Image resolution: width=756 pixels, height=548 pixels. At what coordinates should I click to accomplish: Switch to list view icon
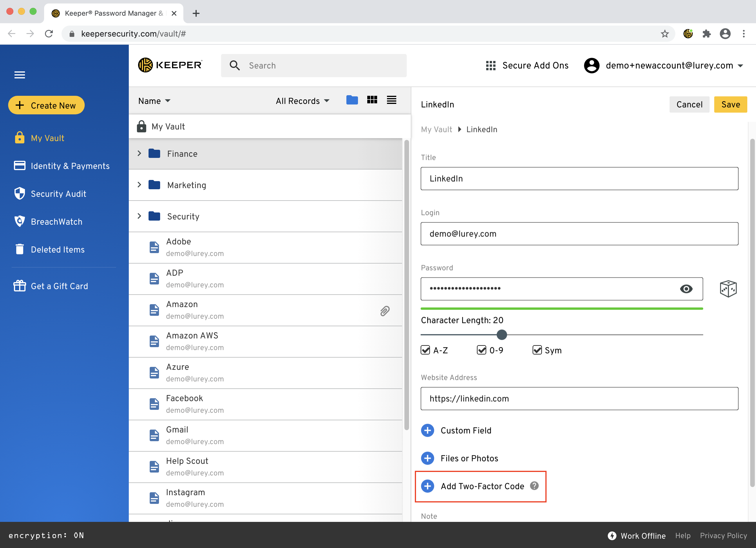[x=391, y=100]
